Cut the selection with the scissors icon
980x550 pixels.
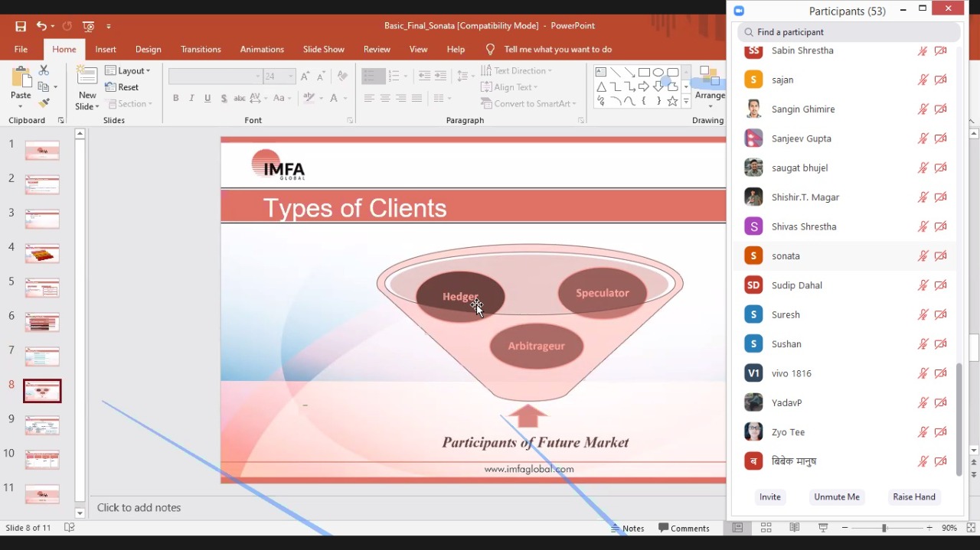coord(44,70)
